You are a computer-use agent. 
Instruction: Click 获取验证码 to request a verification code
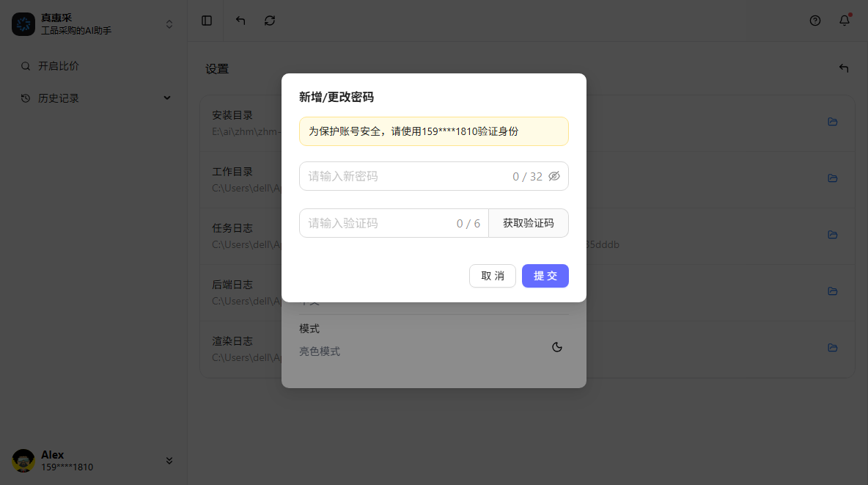tap(529, 222)
